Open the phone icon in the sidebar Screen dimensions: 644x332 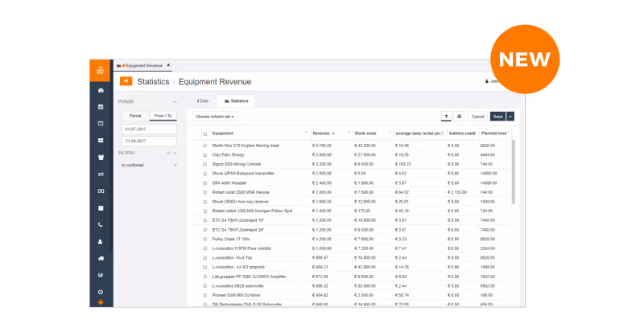101,225
